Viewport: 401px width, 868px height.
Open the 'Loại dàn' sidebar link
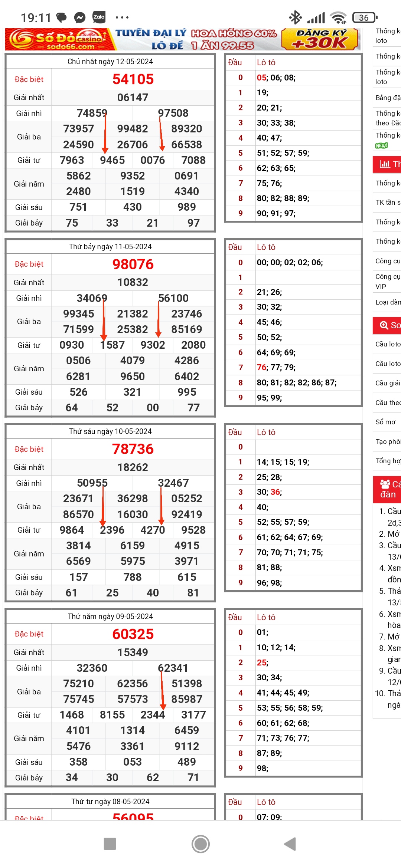click(388, 302)
